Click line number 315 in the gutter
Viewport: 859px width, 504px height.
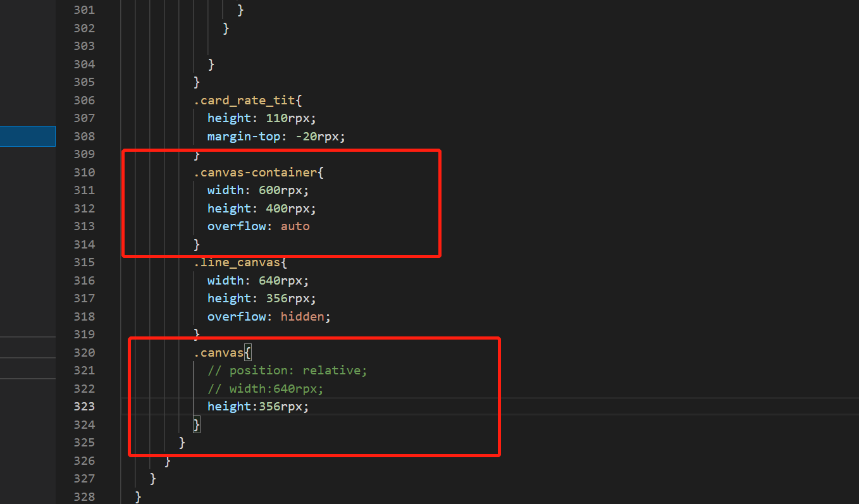pos(84,262)
